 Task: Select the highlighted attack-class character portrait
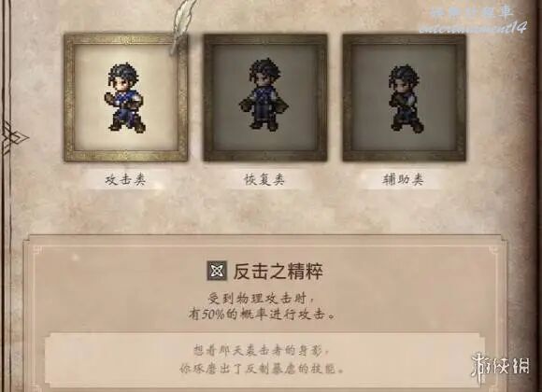126,97
